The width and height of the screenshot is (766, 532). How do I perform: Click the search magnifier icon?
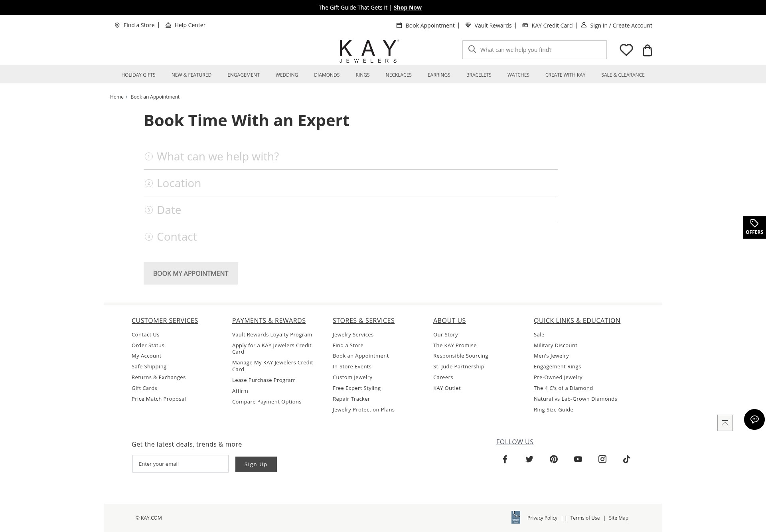coord(472,49)
